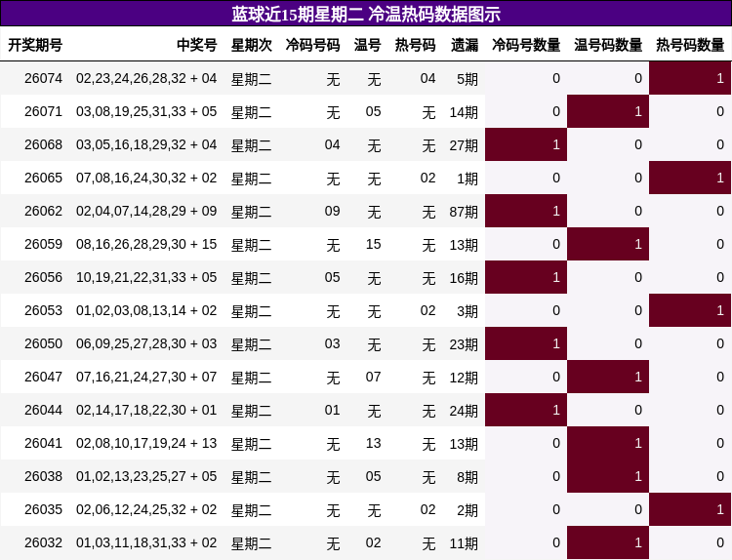Select winning numbers 08,16,26,28,29,30 + 15
This screenshot has width=732, height=560.
[146, 244]
